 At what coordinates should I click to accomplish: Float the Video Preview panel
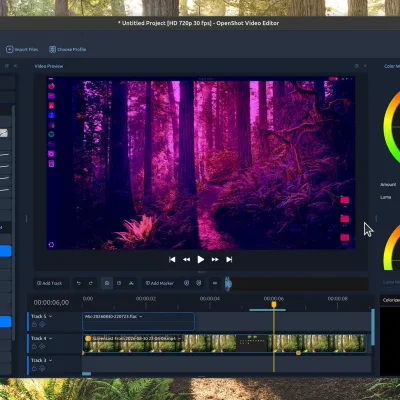(x=356, y=66)
